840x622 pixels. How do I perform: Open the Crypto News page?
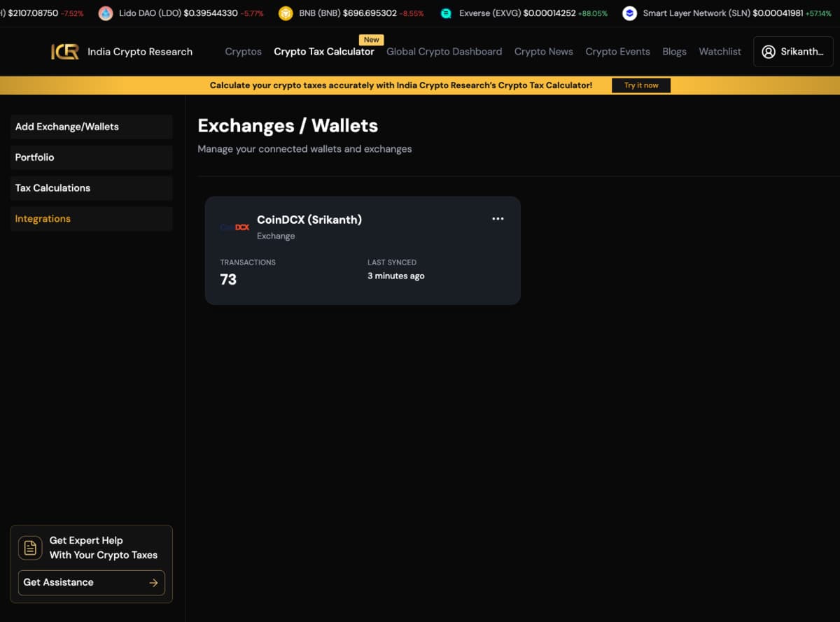[543, 52]
